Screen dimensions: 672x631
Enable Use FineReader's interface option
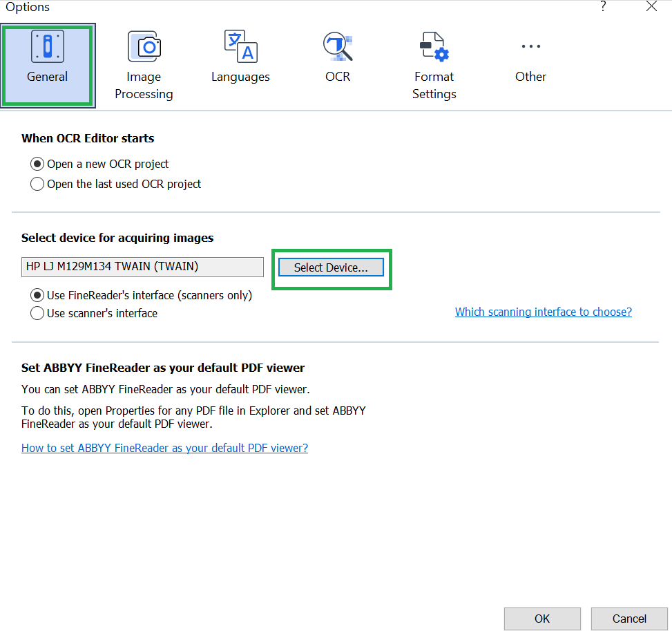click(x=37, y=296)
